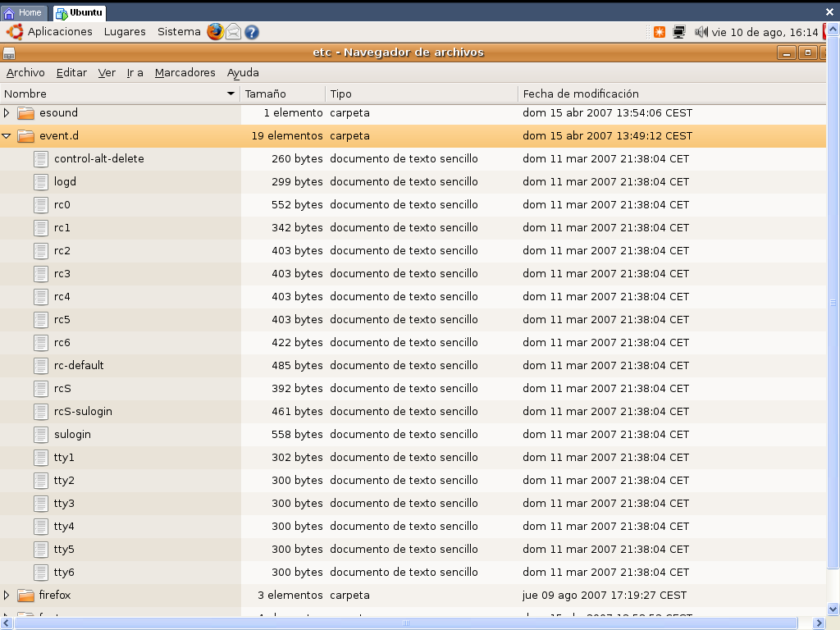Open the Editar menu
The width and height of the screenshot is (840, 630).
tap(71, 73)
